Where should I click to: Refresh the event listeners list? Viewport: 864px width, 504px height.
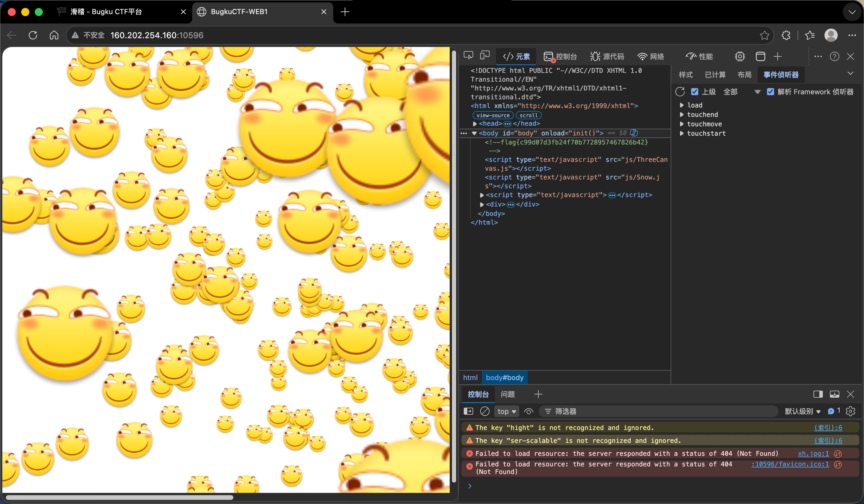point(680,91)
